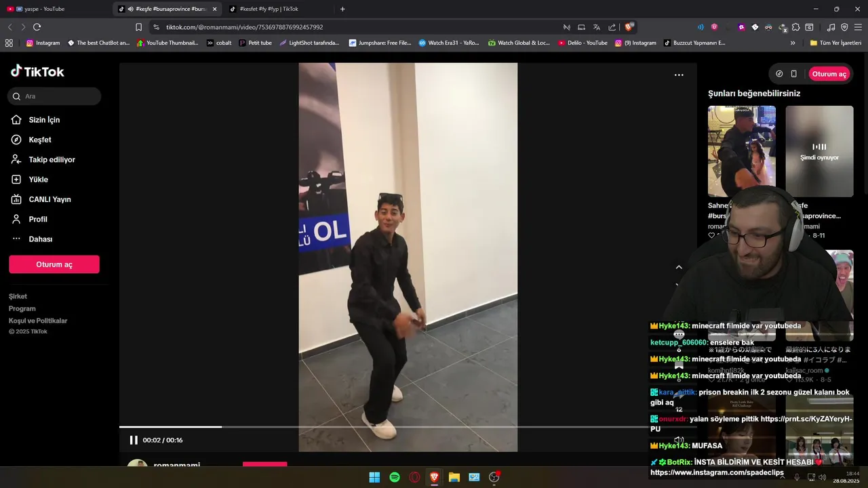
Task: Expand the Şirket footer section
Action: point(18,296)
